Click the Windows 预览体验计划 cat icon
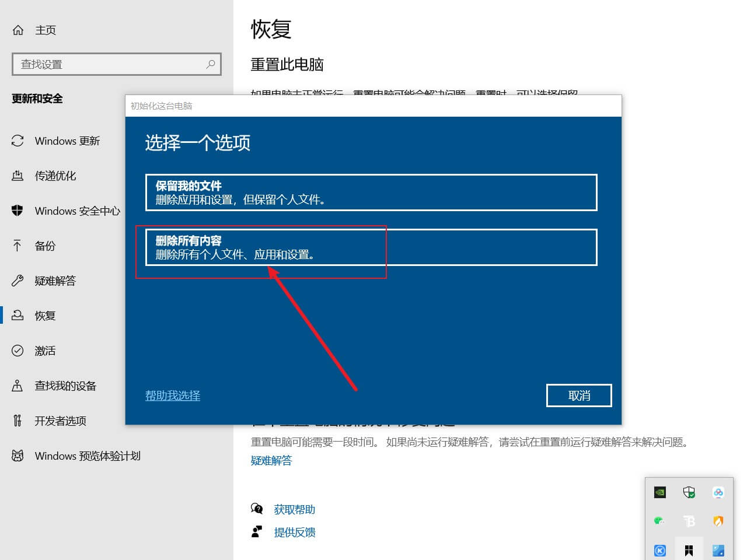The width and height of the screenshot is (747, 560). click(18, 456)
